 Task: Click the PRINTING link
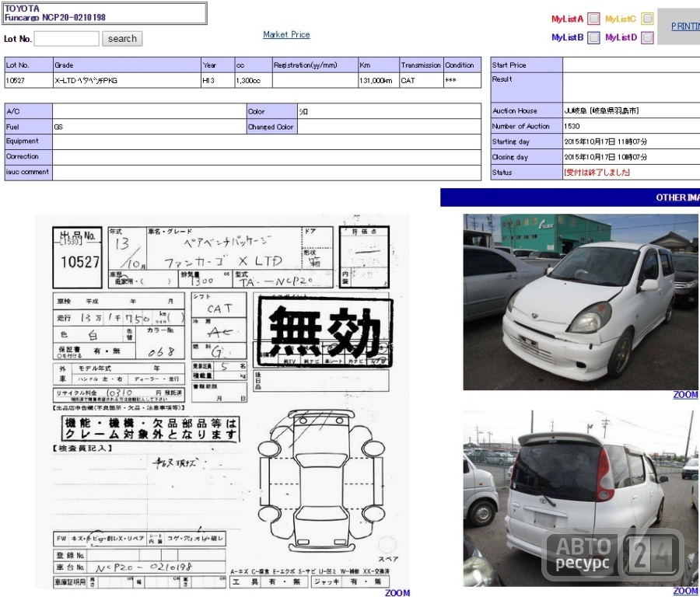(685, 26)
